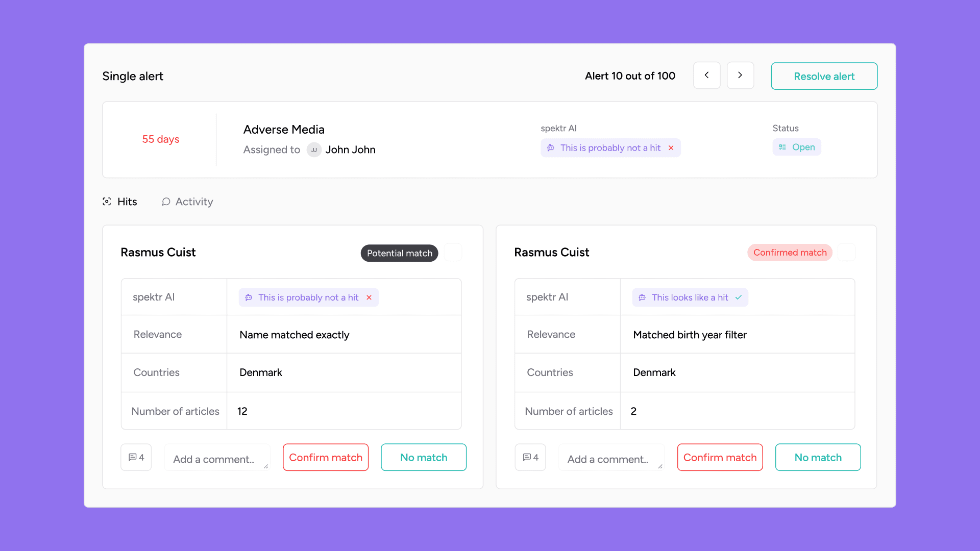Click the spektr AI icon on left card
This screenshot has width=980, height=551.
click(250, 297)
